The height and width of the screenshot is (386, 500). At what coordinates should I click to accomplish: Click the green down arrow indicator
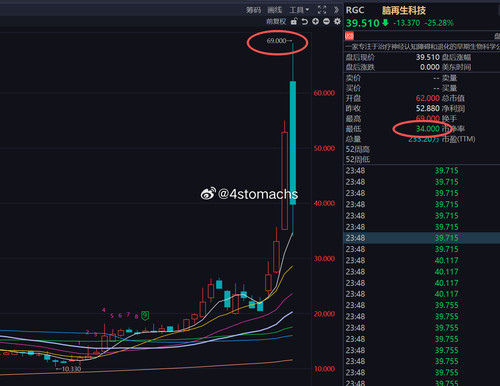[385, 23]
